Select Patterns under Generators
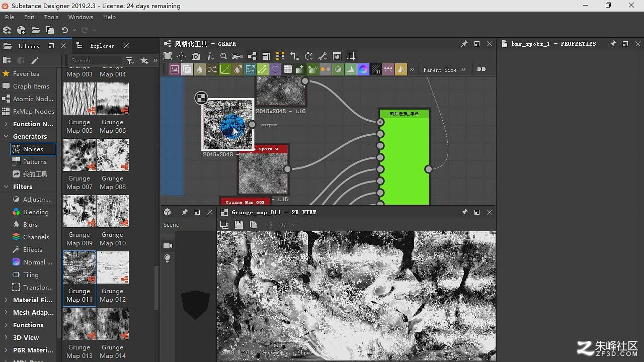644x362 pixels. (35, 161)
